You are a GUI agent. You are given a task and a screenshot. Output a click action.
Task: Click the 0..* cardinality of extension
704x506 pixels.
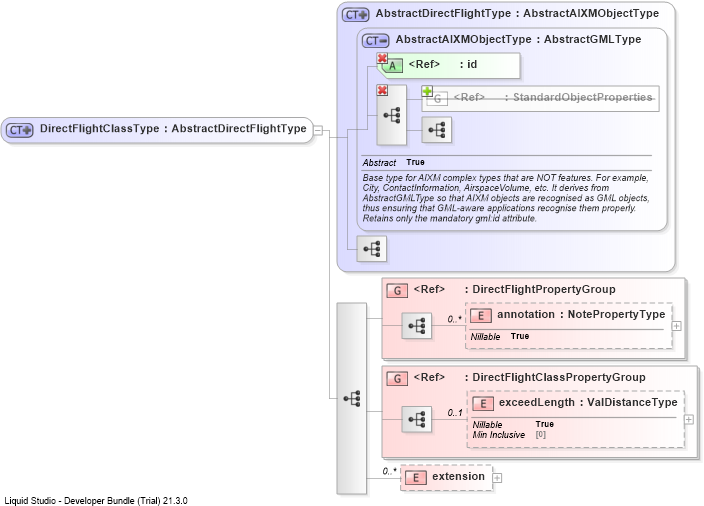[x=390, y=471]
